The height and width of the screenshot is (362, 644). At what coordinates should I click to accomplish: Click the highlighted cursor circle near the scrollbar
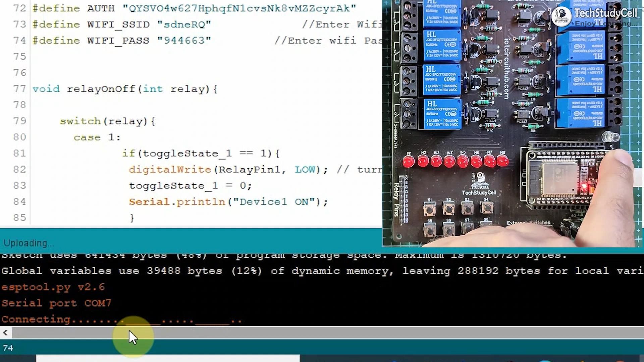click(x=132, y=337)
